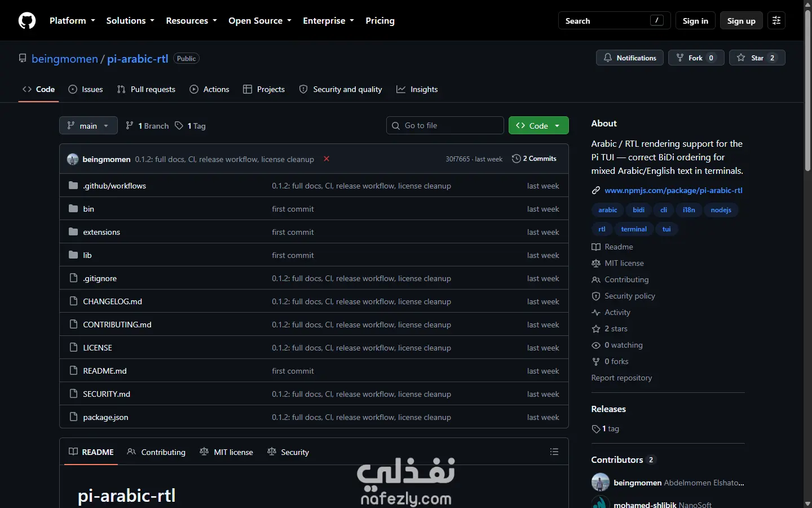Click the eye icon beside 0 watching
This screenshot has width=812, height=508.
click(x=596, y=345)
